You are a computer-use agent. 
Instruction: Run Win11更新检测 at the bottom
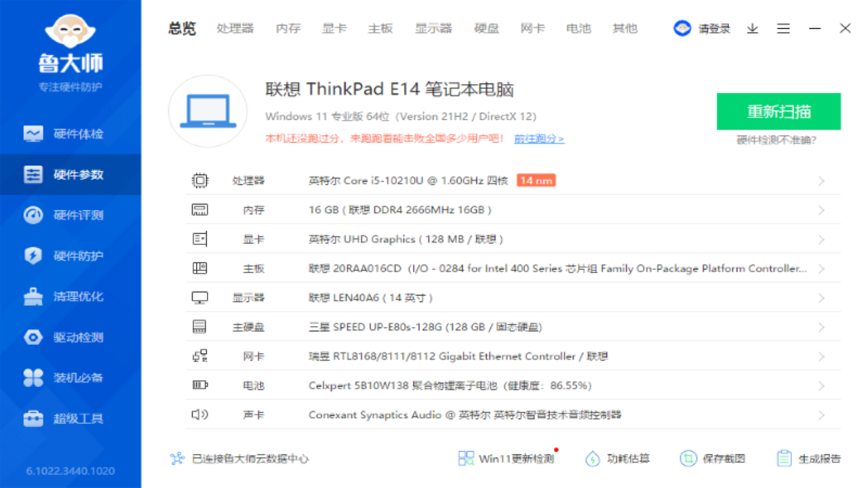coord(507,458)
